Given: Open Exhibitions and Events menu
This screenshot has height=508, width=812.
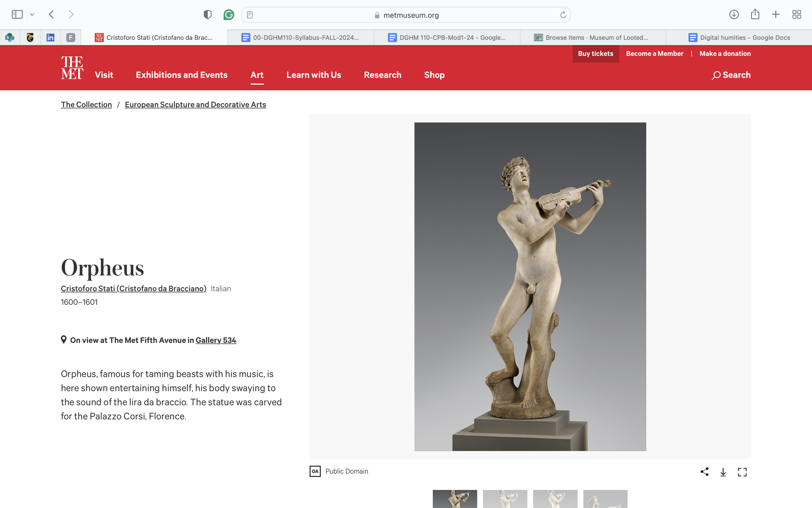Looking at the screenshot, I should click(x=182, y=75).
